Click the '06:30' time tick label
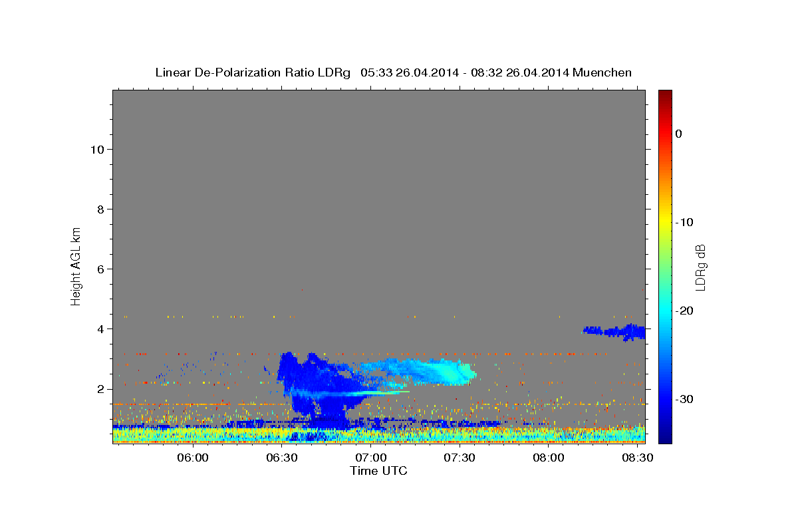Viewport: 798px width, 532px height. point(282,458)
